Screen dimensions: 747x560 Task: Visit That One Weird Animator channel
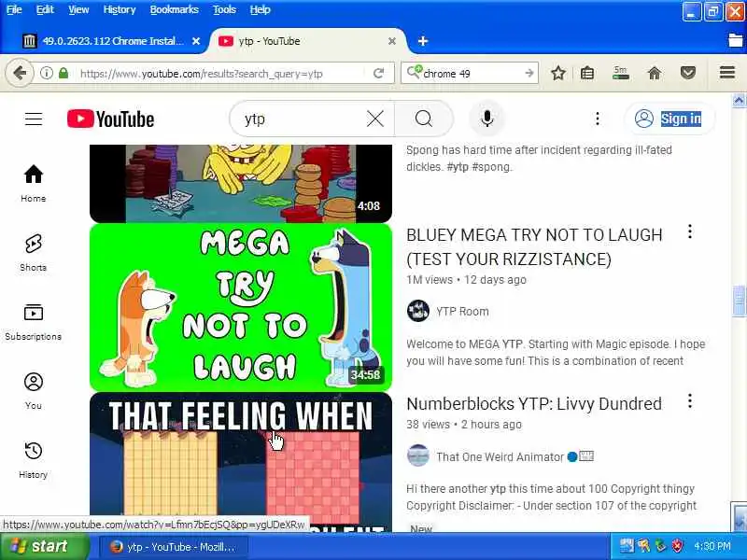click(500, 457)
